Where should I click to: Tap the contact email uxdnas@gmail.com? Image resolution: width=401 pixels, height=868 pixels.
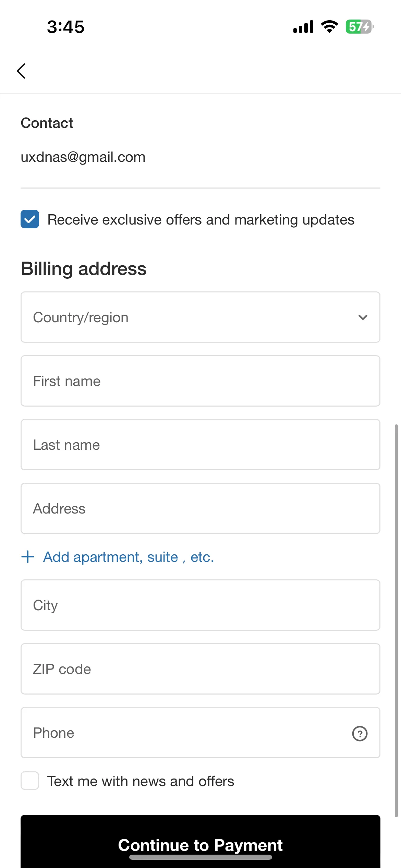(x=83, y=157)
